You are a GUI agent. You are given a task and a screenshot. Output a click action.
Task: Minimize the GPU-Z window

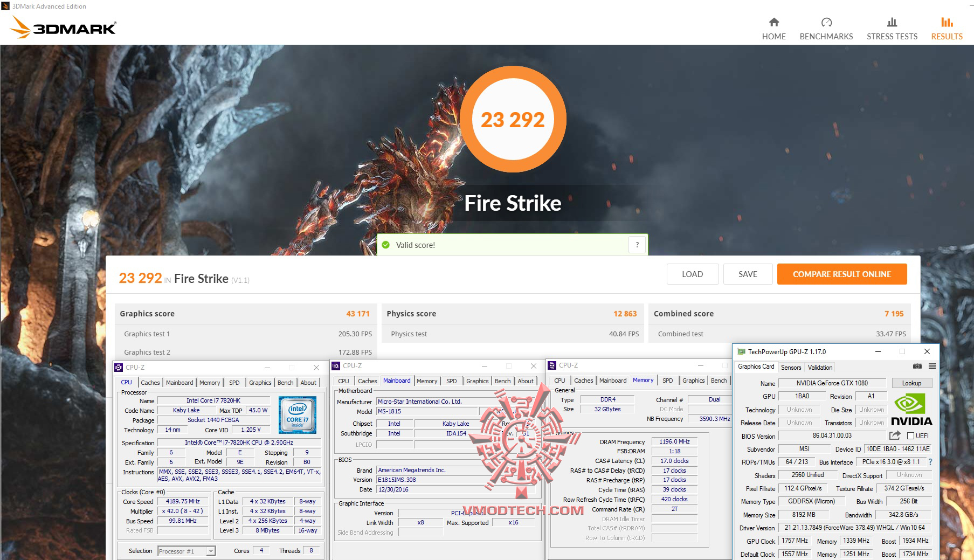[878, 351]
